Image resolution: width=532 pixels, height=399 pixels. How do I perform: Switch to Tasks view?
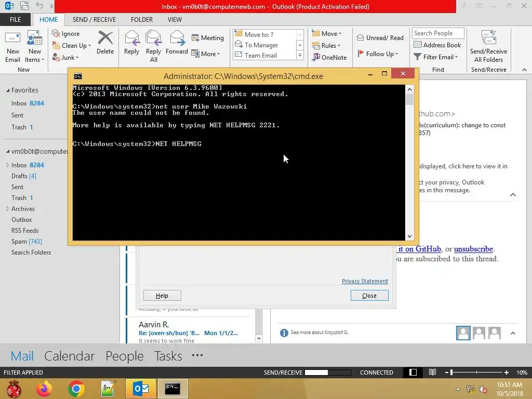pos(168,356)
